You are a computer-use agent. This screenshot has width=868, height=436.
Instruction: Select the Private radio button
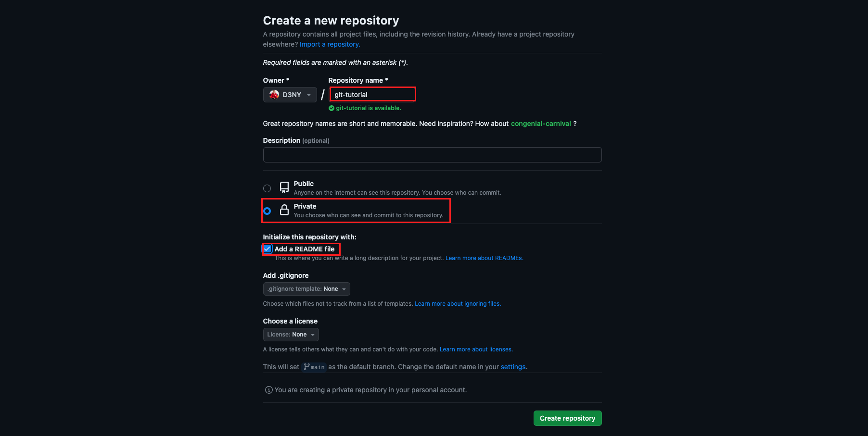point(268,211)
